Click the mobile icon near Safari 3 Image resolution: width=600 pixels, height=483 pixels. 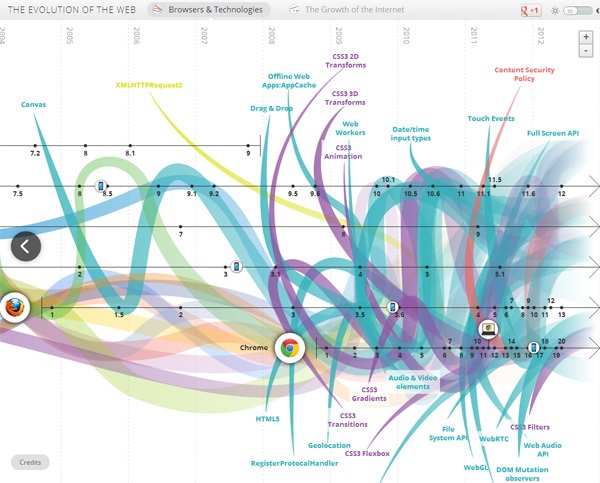(x=236, y=266)
